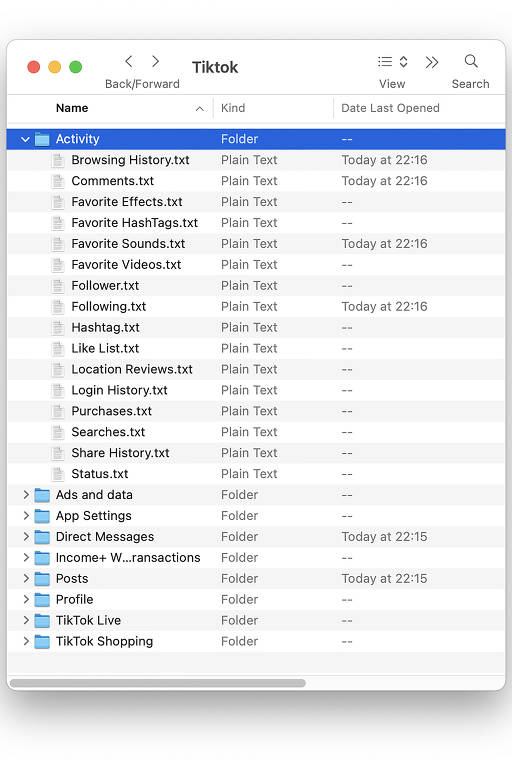Collapse the Activity folder
512x768 pixels.
[x=25, y=140]
